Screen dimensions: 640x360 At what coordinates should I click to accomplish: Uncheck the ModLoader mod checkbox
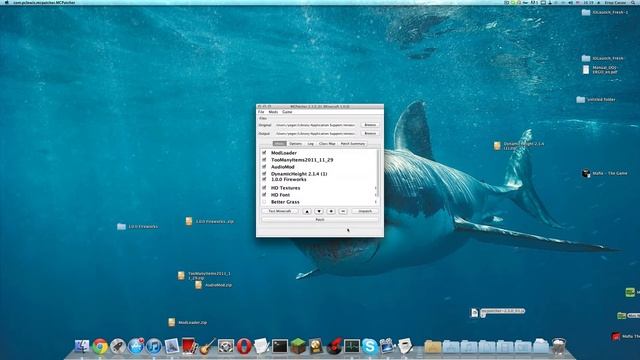point(264,153)
